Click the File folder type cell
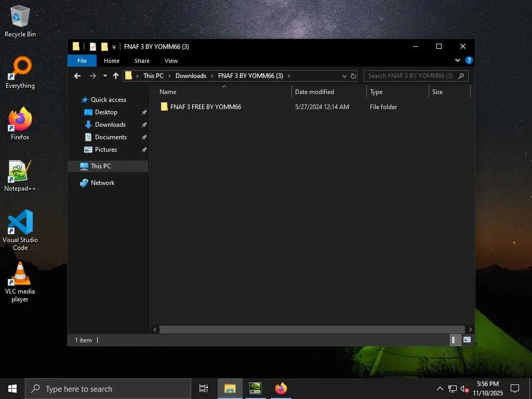532x399 pixels. click(x=383, y=107)
